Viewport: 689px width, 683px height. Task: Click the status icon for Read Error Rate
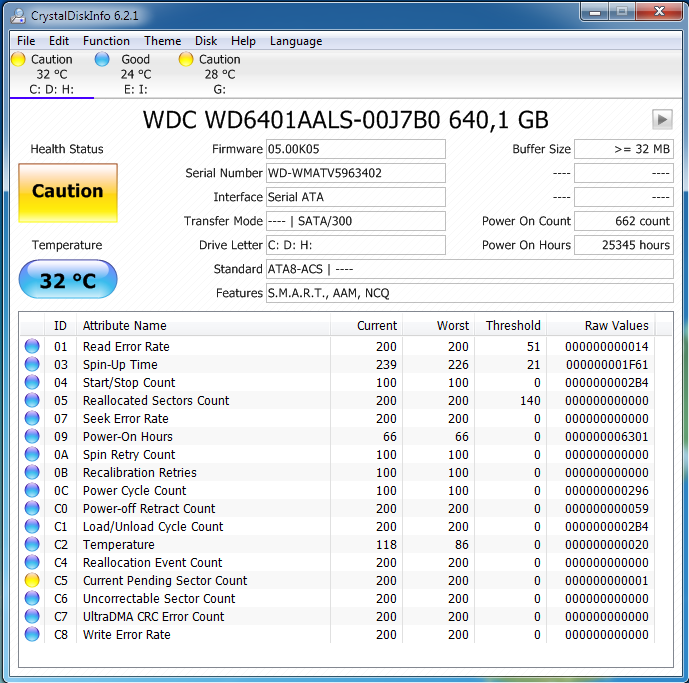[32, 346]
